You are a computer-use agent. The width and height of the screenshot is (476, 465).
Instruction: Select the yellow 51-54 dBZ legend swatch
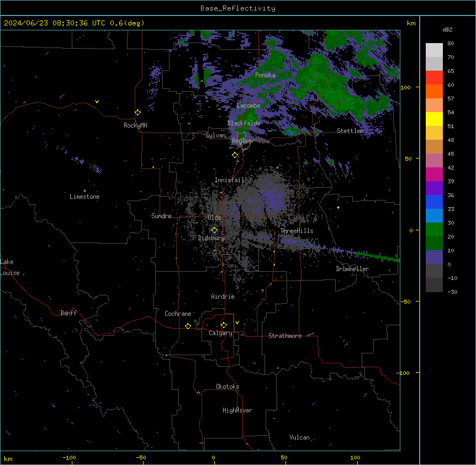coord(434,119)
